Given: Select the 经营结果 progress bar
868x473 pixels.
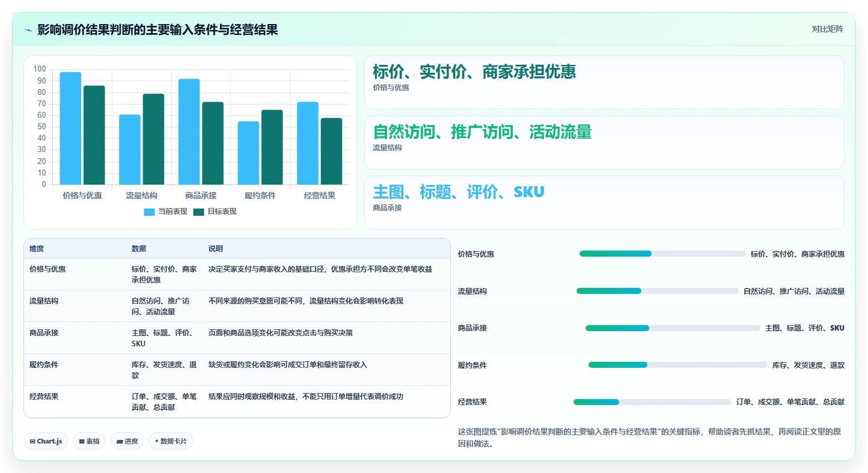Looking at the screenshot, I should [652, 402].
